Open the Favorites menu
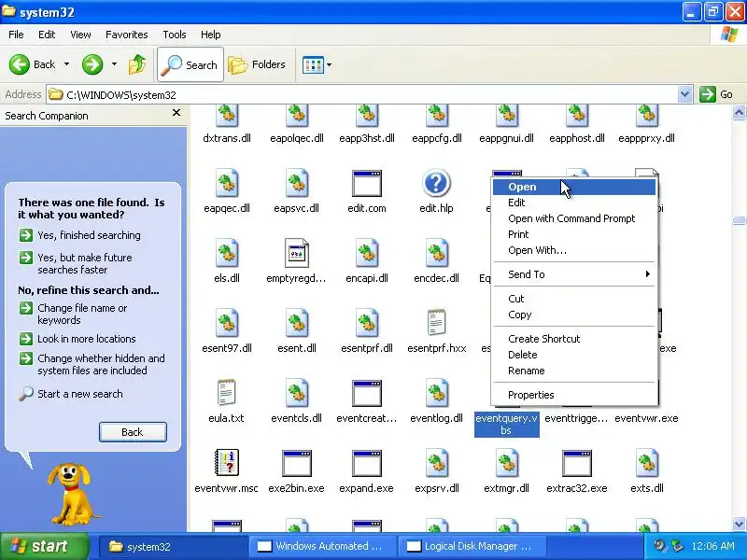 point(127,35)
